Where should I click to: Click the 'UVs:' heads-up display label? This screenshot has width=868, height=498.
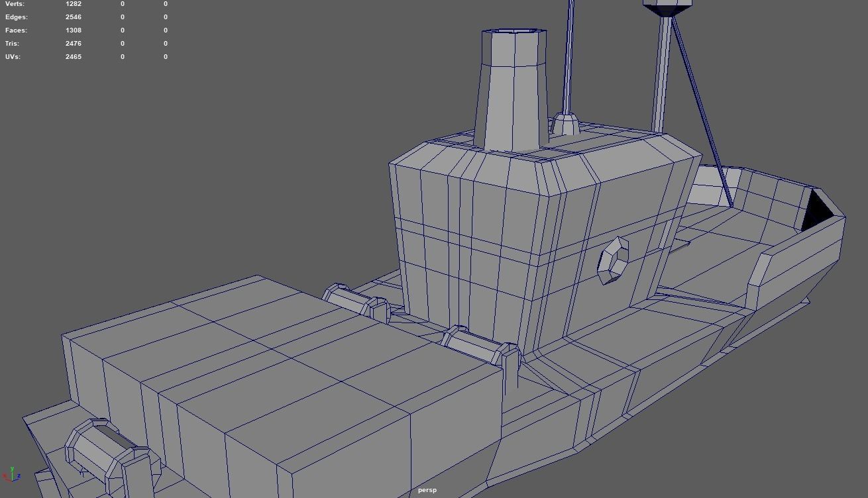[x=13, y=57]
